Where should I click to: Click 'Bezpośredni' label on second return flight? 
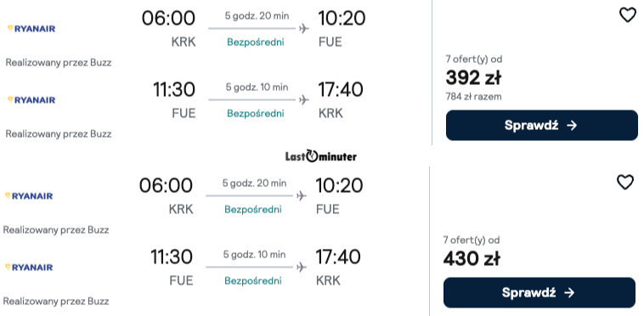[x=253, y=280]
